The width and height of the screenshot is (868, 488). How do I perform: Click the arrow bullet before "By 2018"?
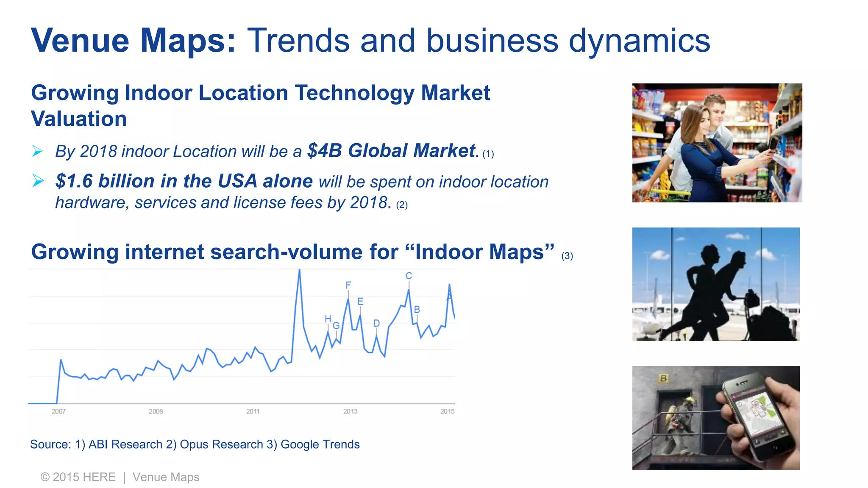[38, 151]
